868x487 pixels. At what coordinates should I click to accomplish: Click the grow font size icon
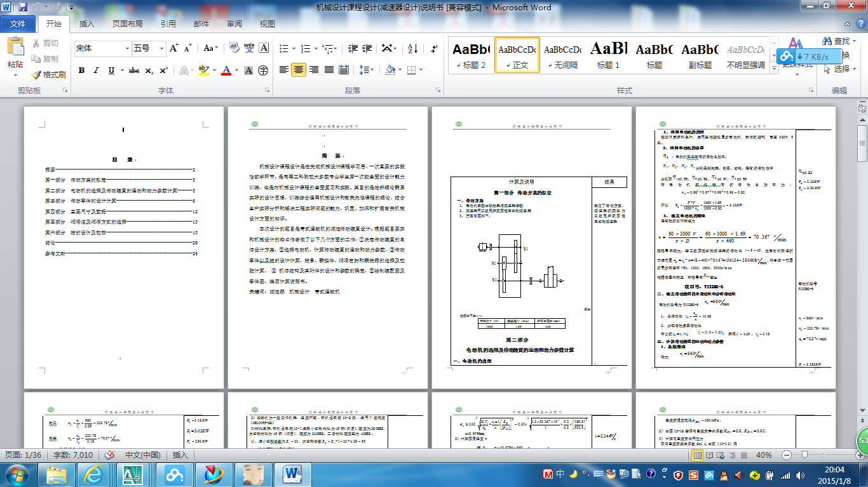(174, 48)
